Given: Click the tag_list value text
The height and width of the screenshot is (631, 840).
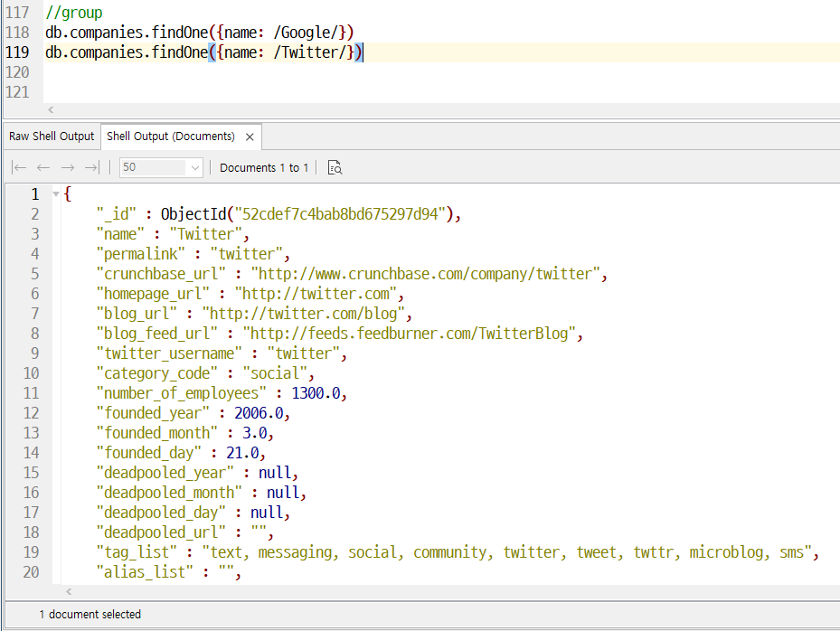Looking at the screenshot, I should [506, 552].
